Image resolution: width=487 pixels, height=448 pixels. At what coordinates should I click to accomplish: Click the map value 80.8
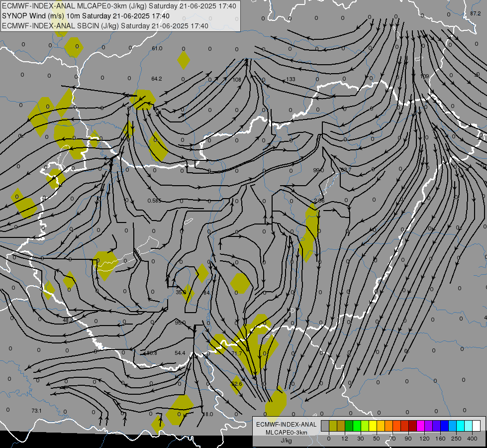click(152, 353)
